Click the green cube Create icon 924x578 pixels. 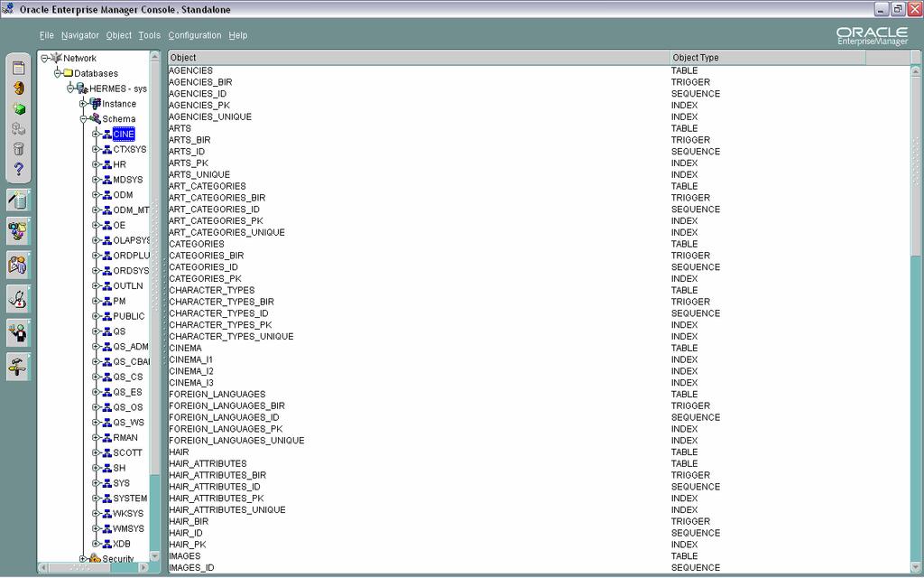pos(19,109)
